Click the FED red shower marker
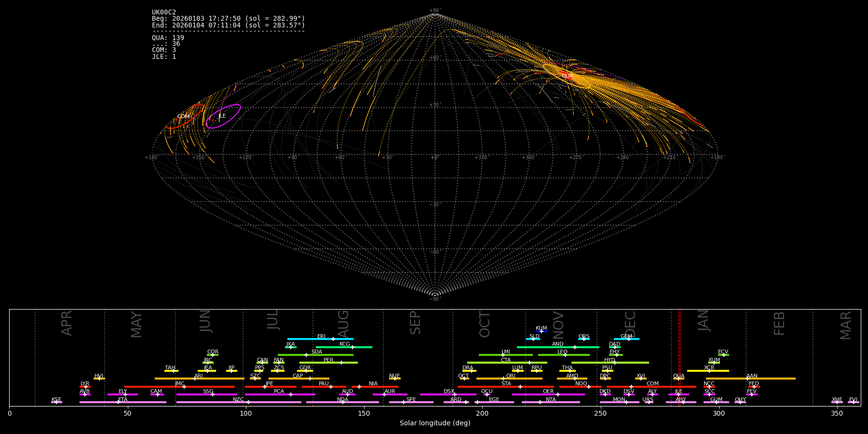 click(x=754, y=387)
